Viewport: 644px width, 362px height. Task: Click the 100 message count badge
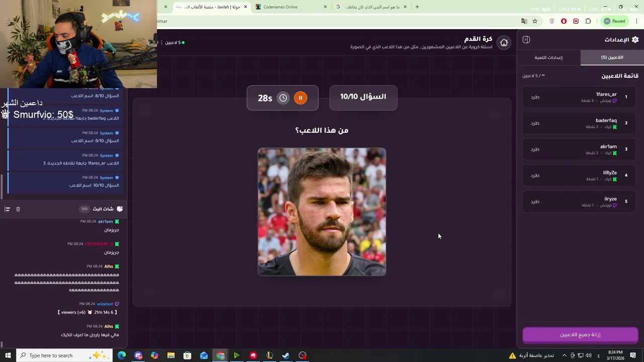(x=84, y=209)
